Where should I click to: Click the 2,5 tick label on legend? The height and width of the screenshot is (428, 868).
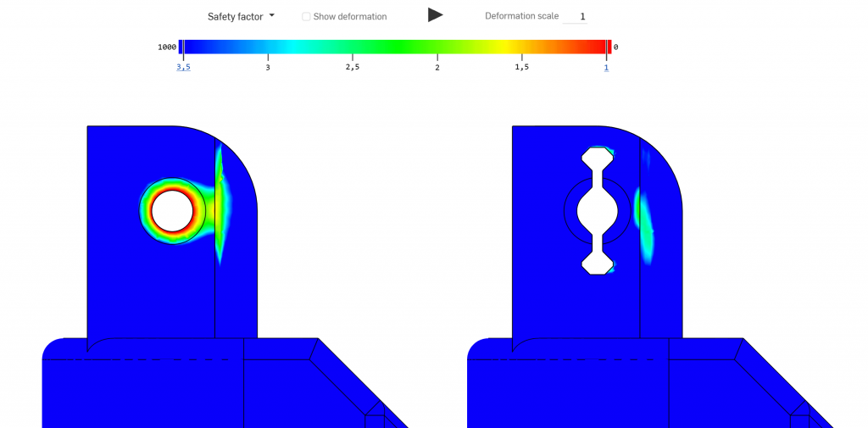click(x=352, y=67)
